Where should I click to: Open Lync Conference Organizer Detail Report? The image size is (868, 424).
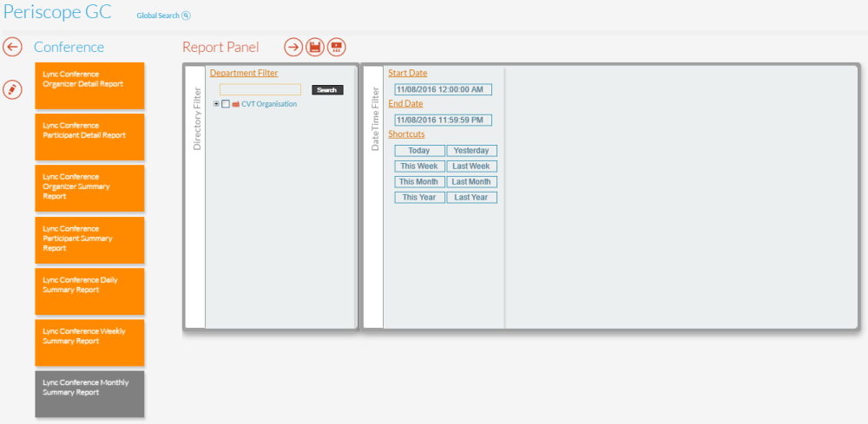(x=89, y=86)
